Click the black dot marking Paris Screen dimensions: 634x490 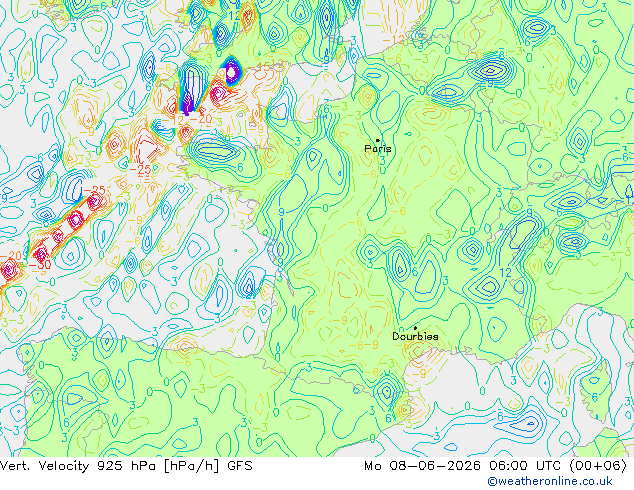point(378,140)
